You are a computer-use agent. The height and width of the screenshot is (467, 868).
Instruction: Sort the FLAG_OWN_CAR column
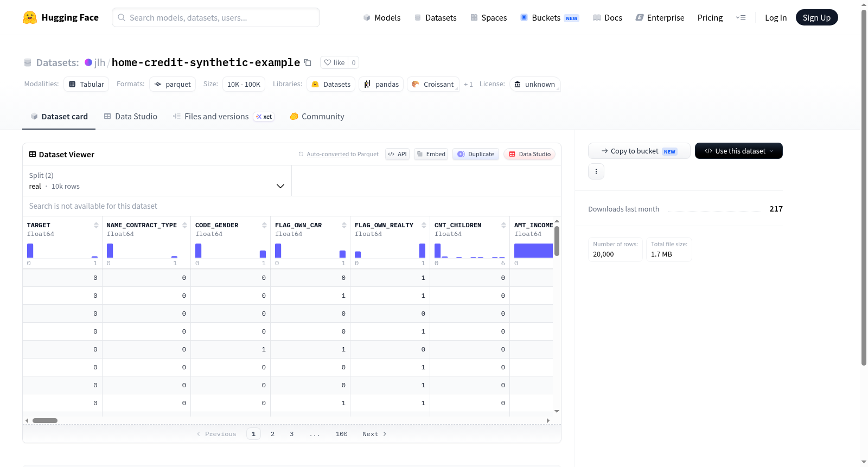tap(344, 225)
